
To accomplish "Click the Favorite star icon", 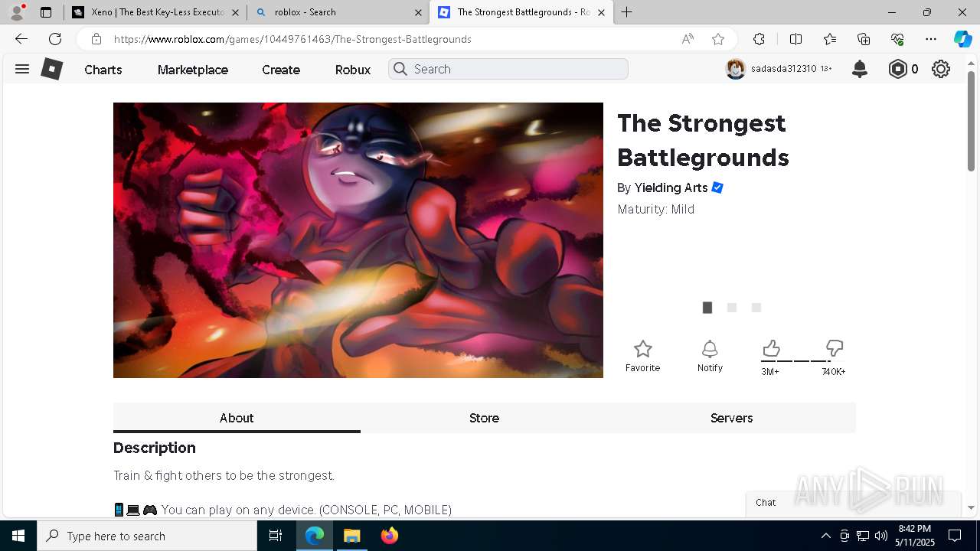I will coord(643,349).
